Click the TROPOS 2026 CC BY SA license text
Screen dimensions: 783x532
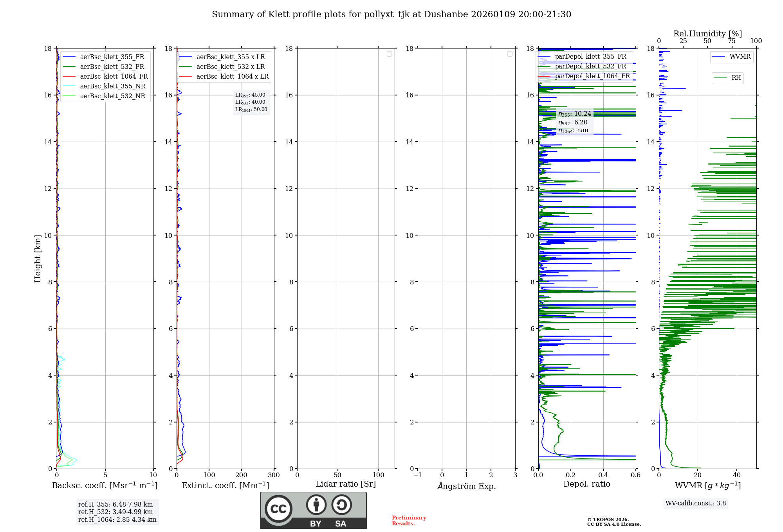coord(613,522)
